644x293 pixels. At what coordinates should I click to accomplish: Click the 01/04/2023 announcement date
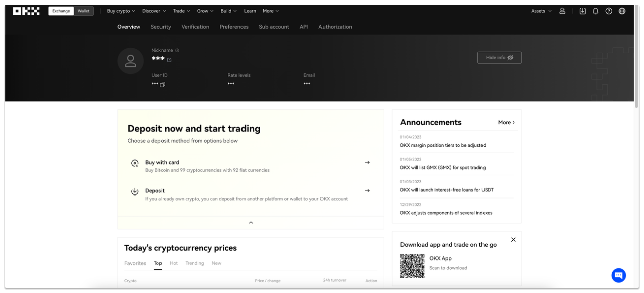[x=411, y=137]
